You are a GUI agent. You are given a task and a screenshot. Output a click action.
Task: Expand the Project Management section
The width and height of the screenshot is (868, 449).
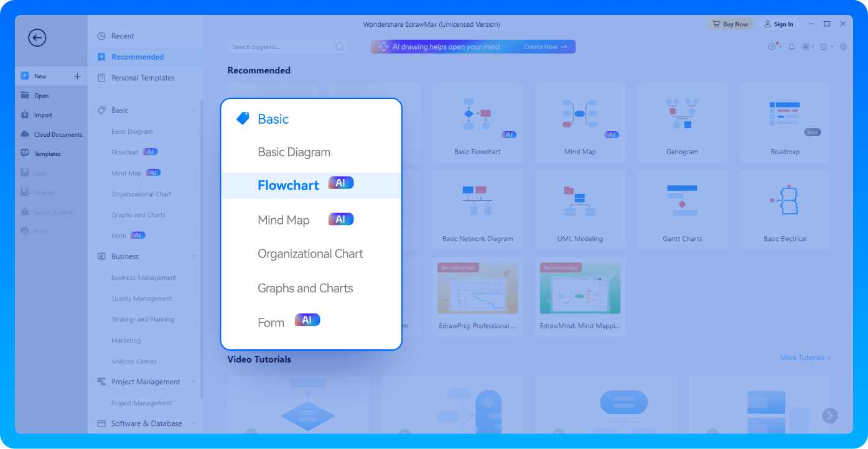(194, 381)
